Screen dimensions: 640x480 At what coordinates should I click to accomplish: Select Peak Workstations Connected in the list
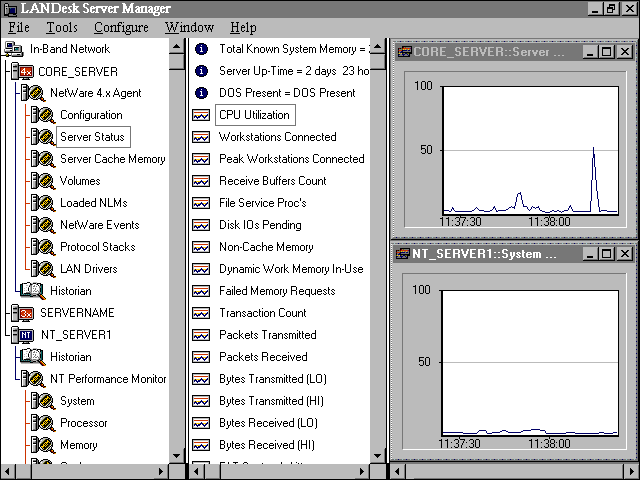(291, 159)
